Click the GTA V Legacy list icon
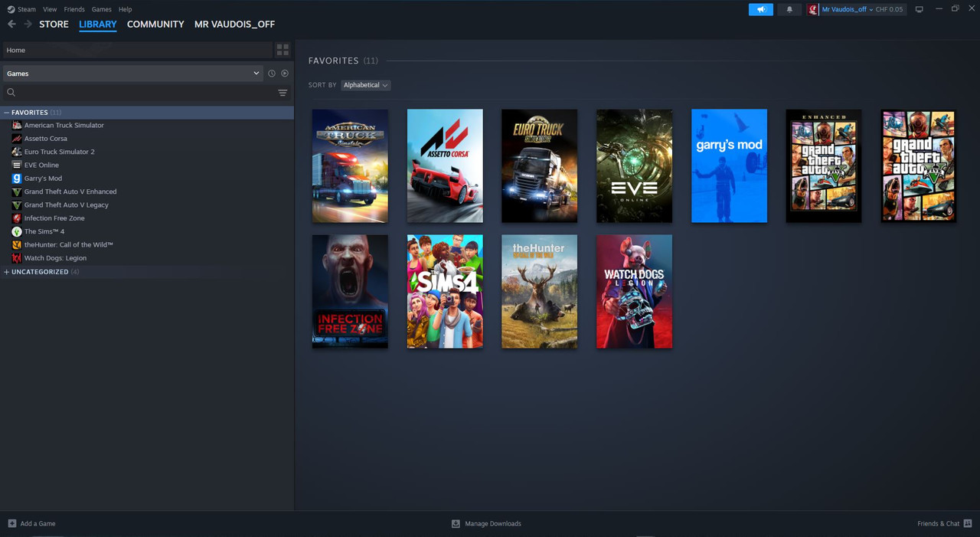 pos(17,205)
